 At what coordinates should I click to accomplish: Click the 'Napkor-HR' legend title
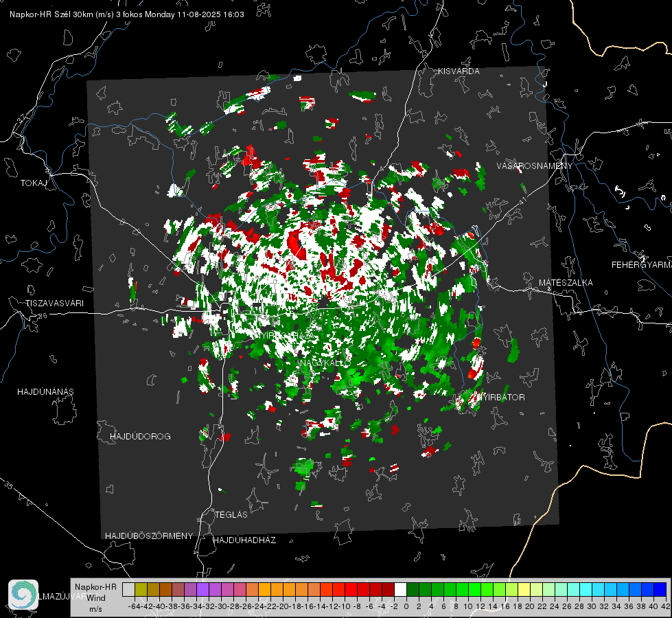[x=95, y=586]
